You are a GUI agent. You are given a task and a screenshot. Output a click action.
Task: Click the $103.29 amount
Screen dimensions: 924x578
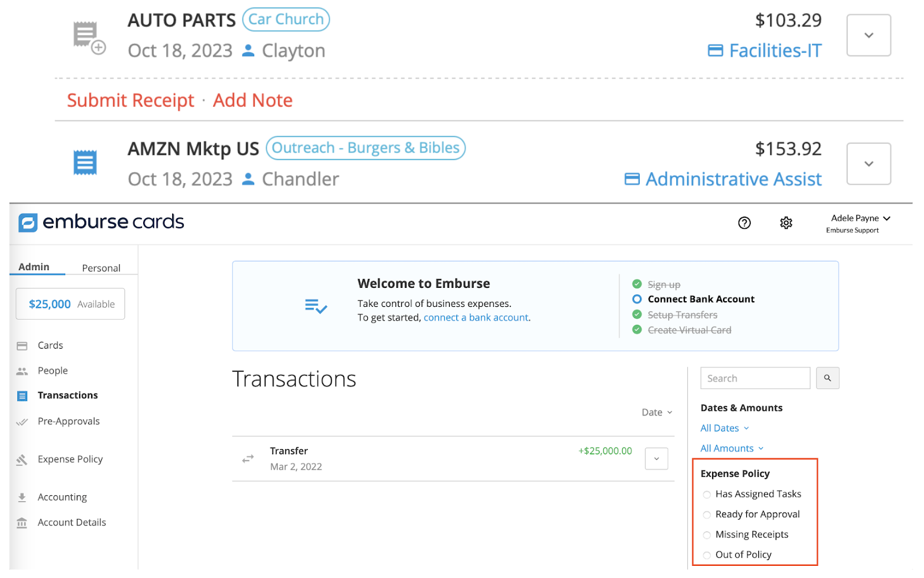click(x=788, y=21)
